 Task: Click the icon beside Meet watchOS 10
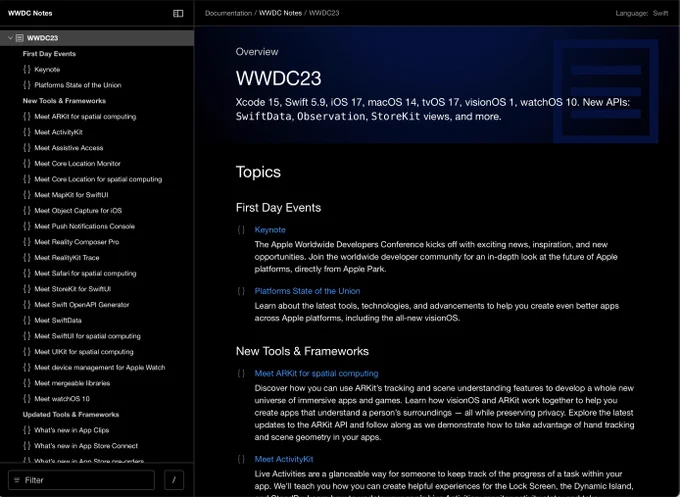coord(27,399)
